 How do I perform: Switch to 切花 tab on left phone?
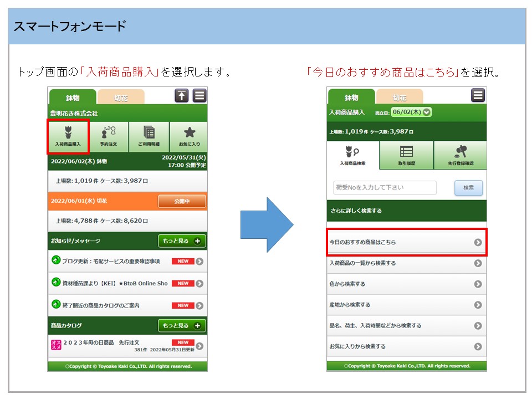[121, 98]
